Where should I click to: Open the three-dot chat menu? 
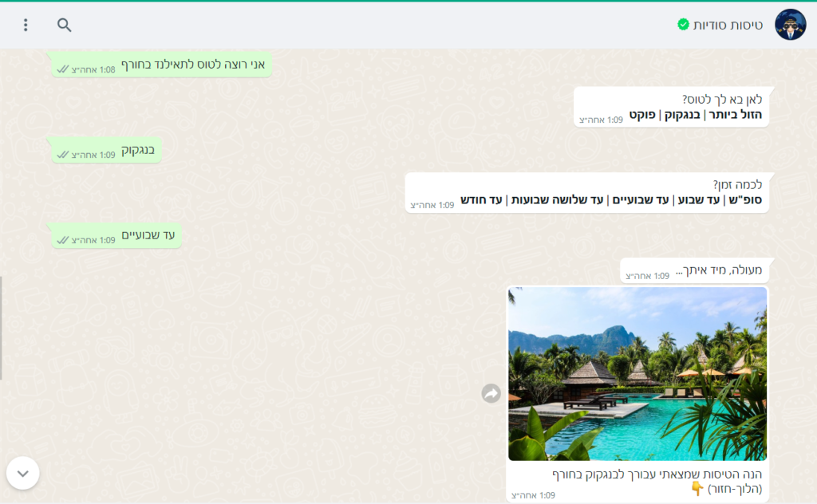point(26,25)
